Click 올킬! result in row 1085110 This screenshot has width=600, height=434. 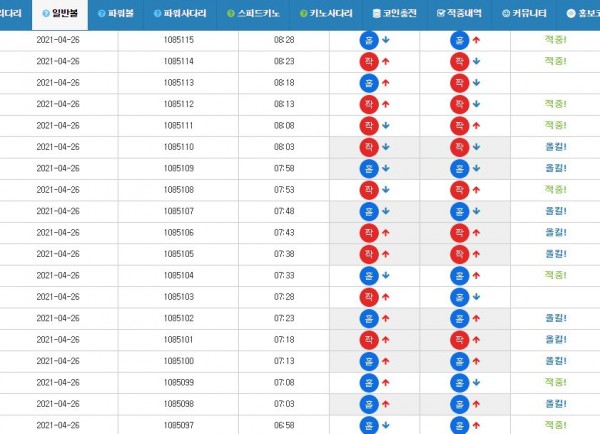pyautogui.click(x=556, y=147)
